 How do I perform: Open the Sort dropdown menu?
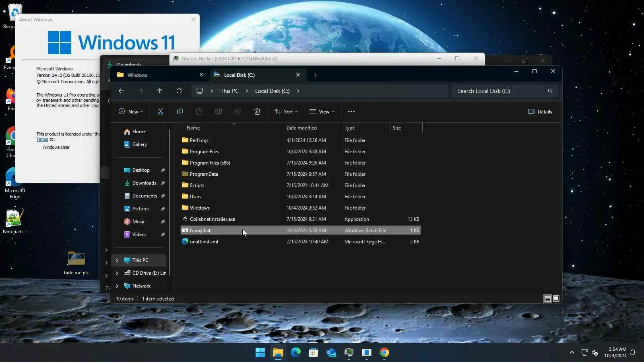pyautogui.click(x=286, y=112)
